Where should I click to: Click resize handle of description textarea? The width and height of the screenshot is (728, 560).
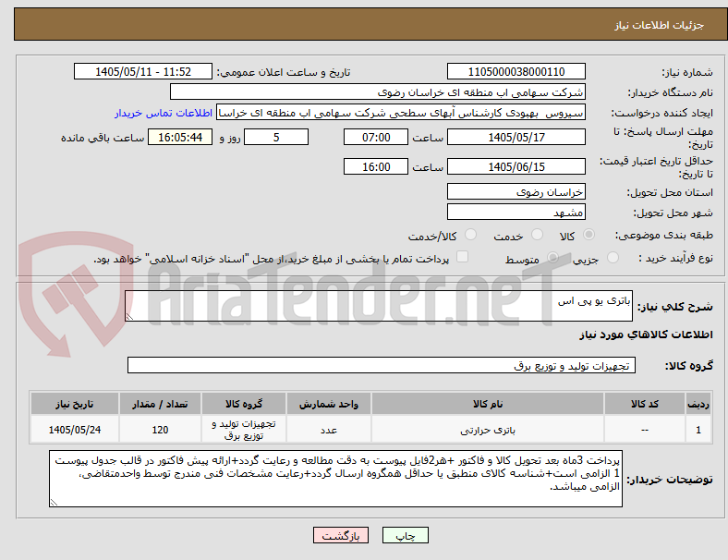pyautogui.click(x=129, y=317)
